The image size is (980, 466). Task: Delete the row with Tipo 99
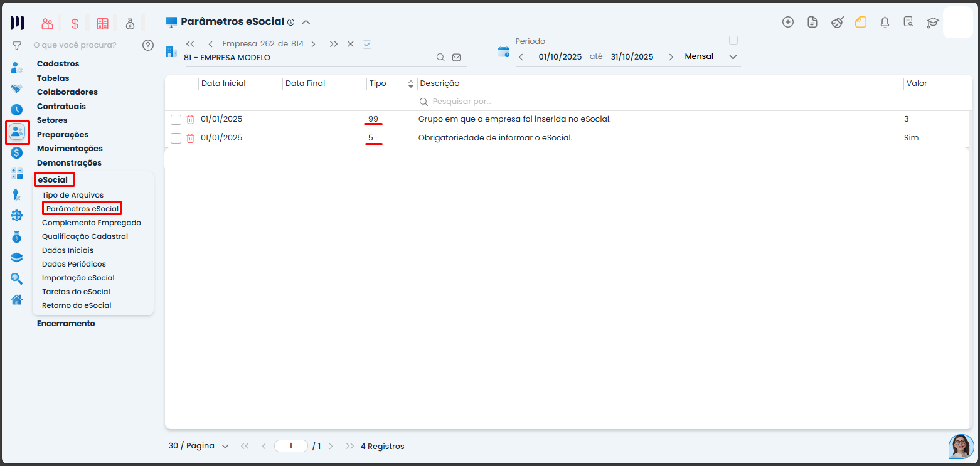pos(191,119)
